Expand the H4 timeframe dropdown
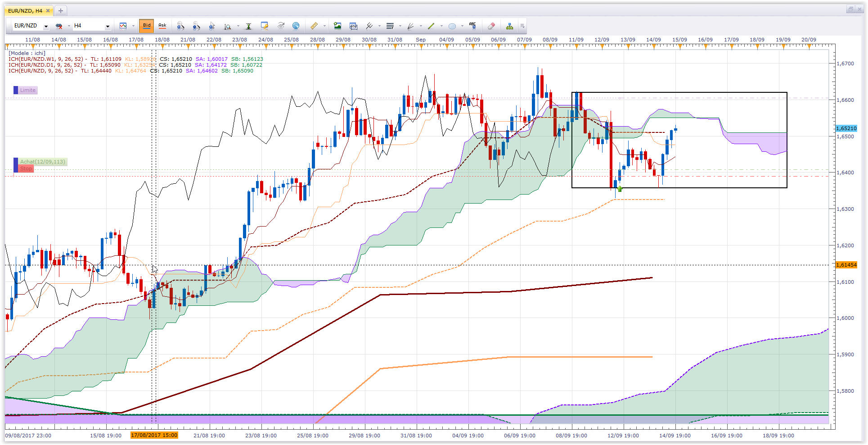 point(108,27)
